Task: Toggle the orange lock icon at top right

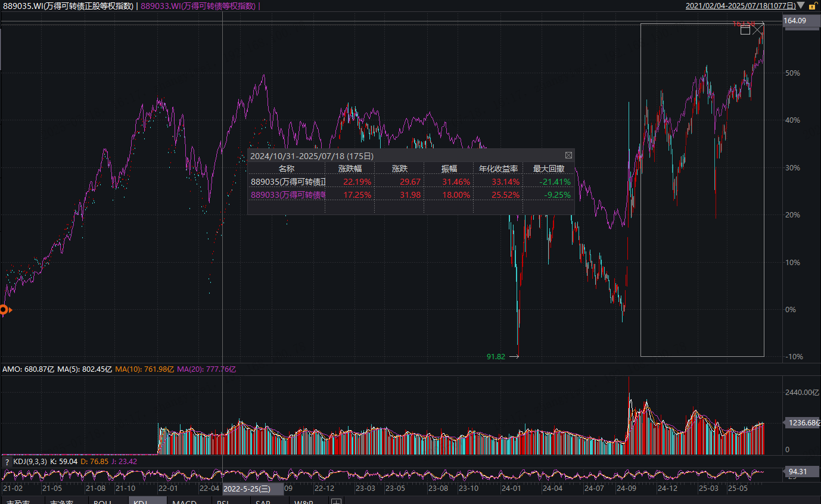Action: point(811,6)
